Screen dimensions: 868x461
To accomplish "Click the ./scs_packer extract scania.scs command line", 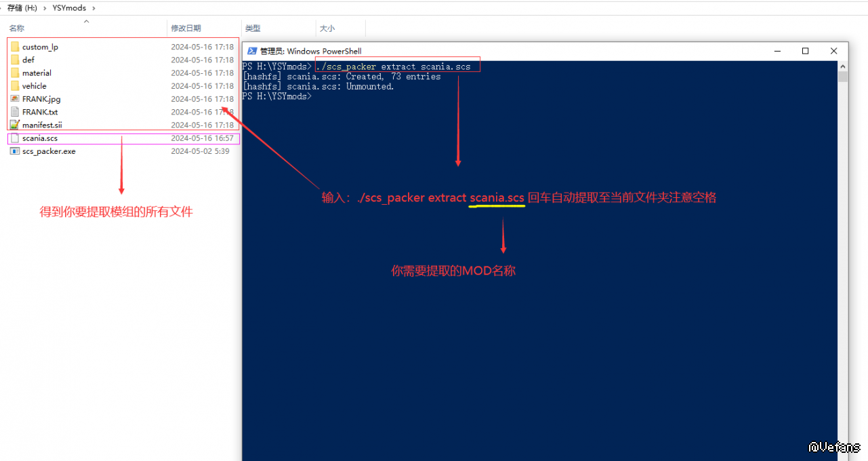I will pyautogui.click(x=393, y=67).
